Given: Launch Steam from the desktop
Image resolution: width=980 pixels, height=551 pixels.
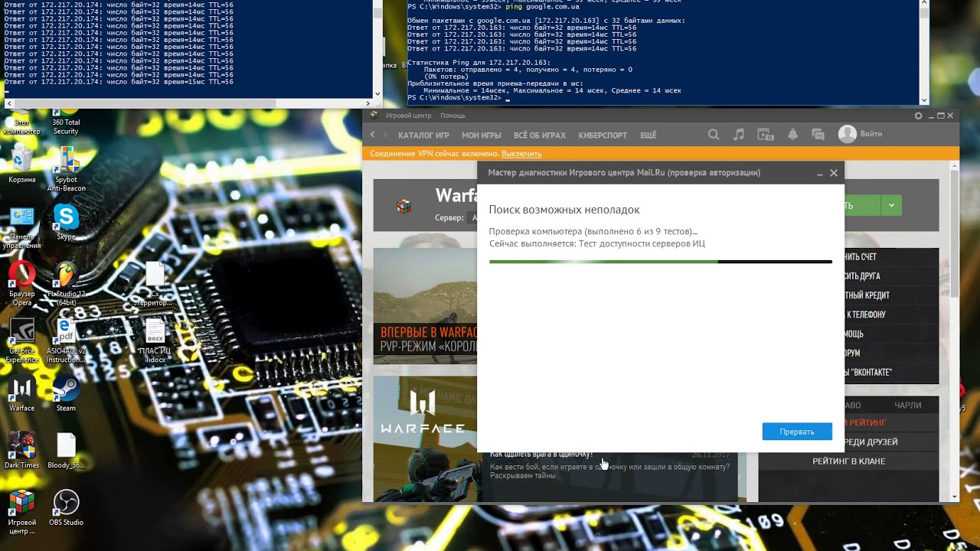Looking at the screenshot, I should pos(66,394).
